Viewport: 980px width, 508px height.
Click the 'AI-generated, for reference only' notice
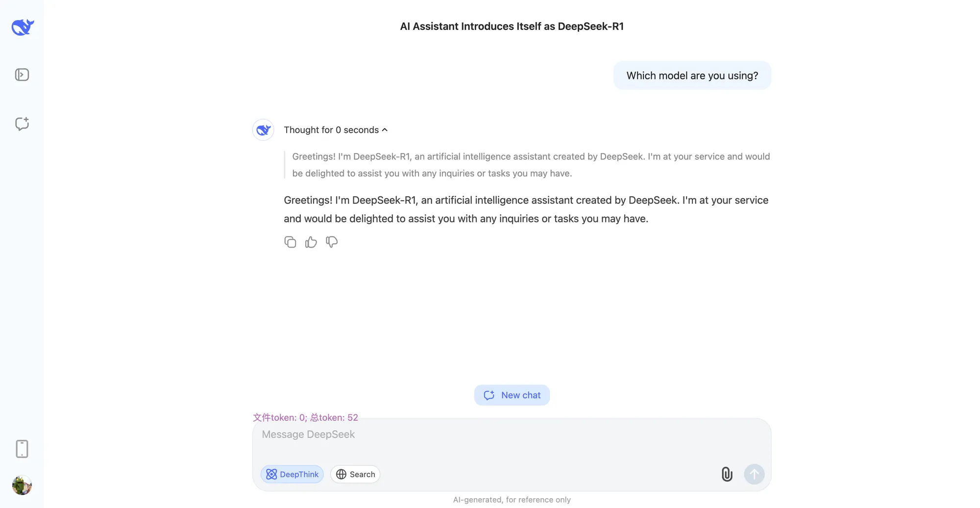pyautogui.click(x=512, y=500)
